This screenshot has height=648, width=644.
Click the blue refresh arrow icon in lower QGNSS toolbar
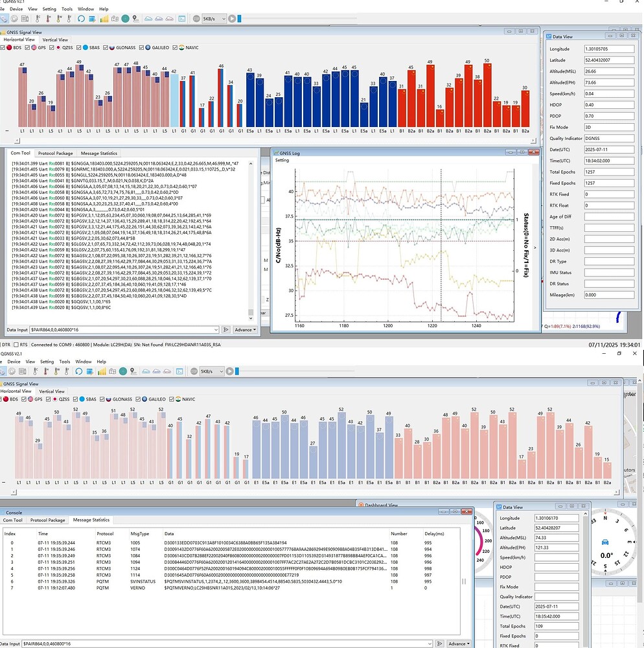pyautogui.click(x=78, y=371)
